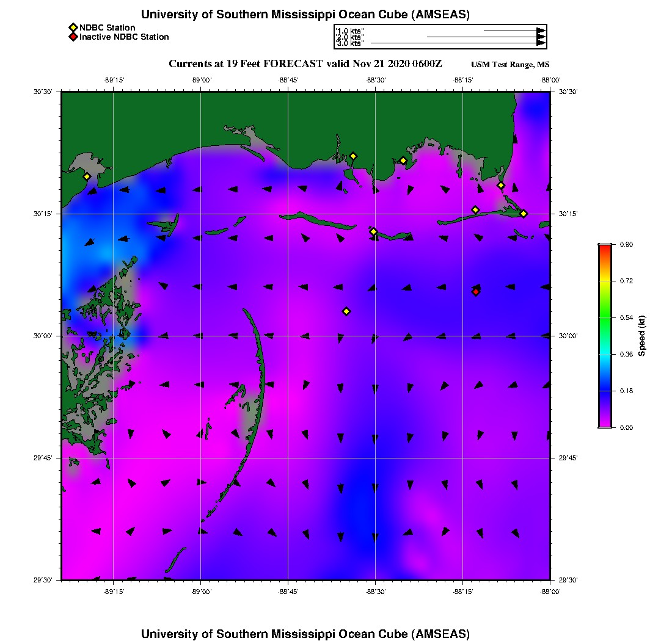Click the Currents at 19 Feet FORECAST heading
This screenshot has height=641, width=672.
pyautogui.click(x=305, y=63)
